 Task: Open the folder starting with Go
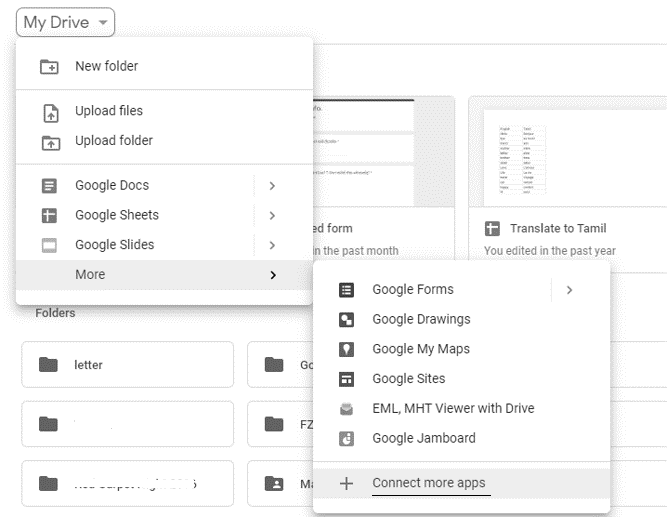[281, 365]
